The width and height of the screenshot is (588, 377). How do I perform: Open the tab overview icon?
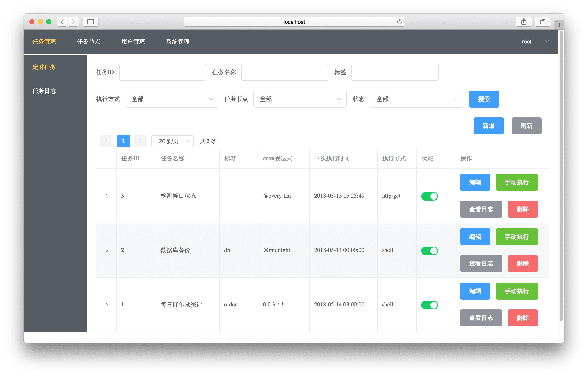coord(542,21)
